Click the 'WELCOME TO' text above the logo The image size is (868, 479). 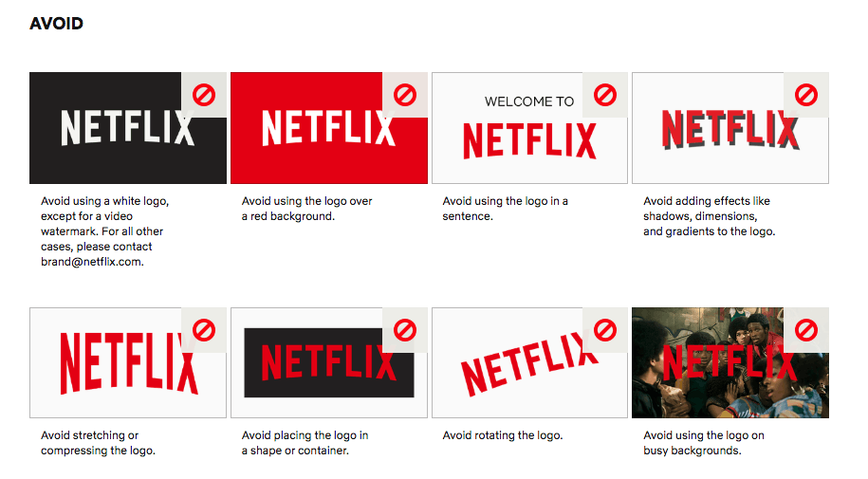tap(529, 101)
